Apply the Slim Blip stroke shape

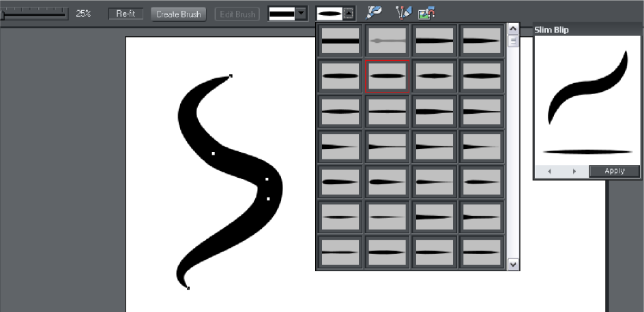(x=615, y=171)
